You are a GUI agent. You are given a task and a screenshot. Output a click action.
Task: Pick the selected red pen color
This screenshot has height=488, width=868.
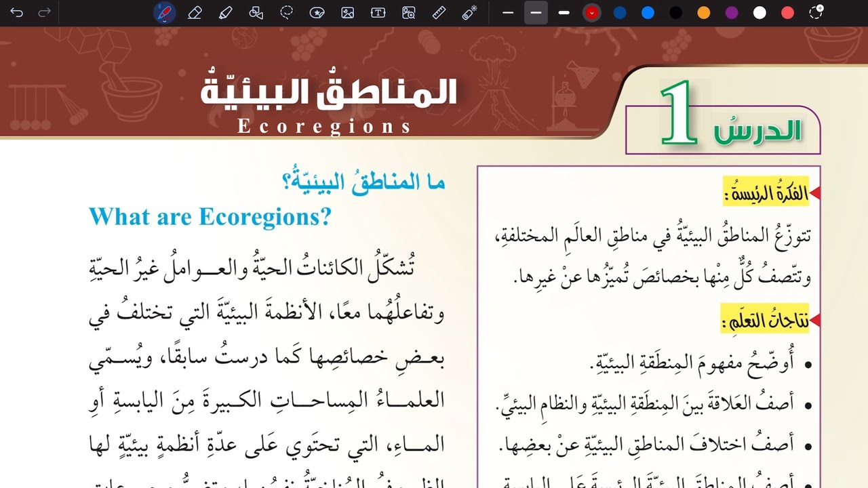pos(592,12)
